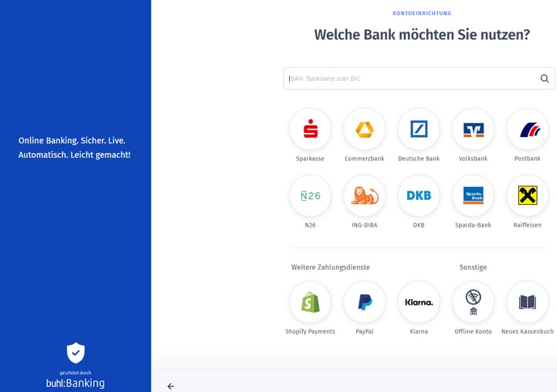Click the magnifier search icon

tap(545, 79)
